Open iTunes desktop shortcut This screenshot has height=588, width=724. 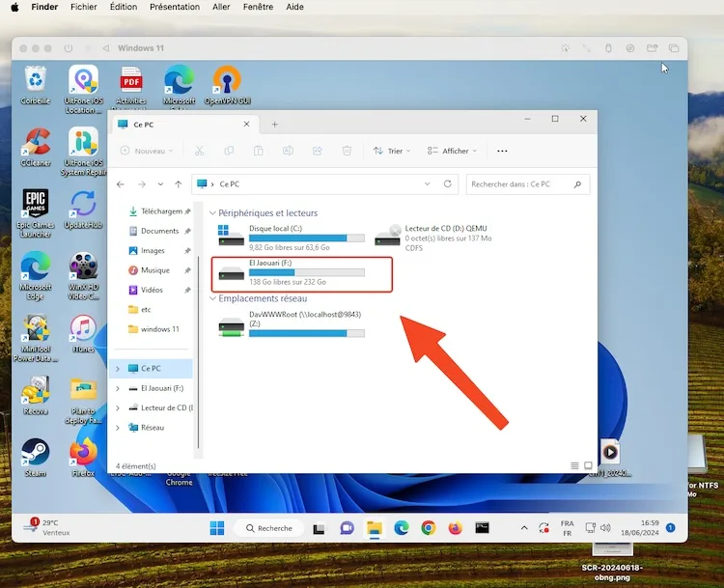(x=84, y=333)
